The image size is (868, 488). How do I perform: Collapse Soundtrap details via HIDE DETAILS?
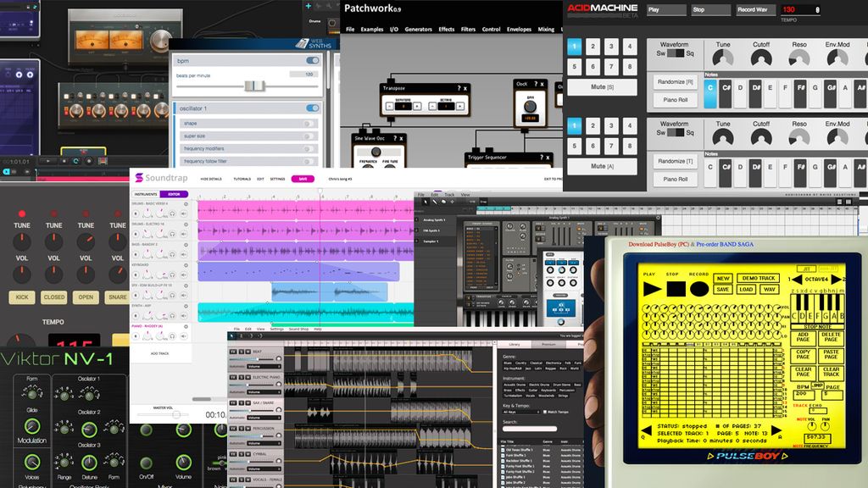click(211, 179)
